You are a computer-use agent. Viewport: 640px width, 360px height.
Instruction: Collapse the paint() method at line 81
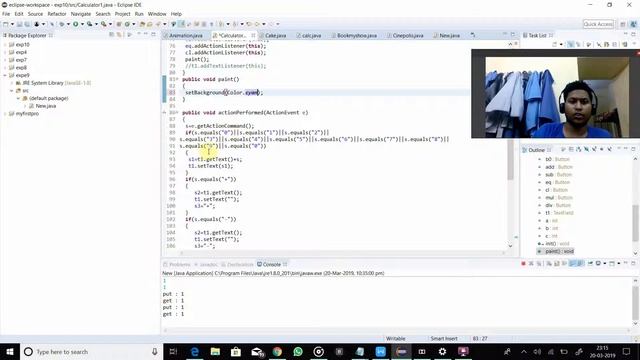click(178, 79)
